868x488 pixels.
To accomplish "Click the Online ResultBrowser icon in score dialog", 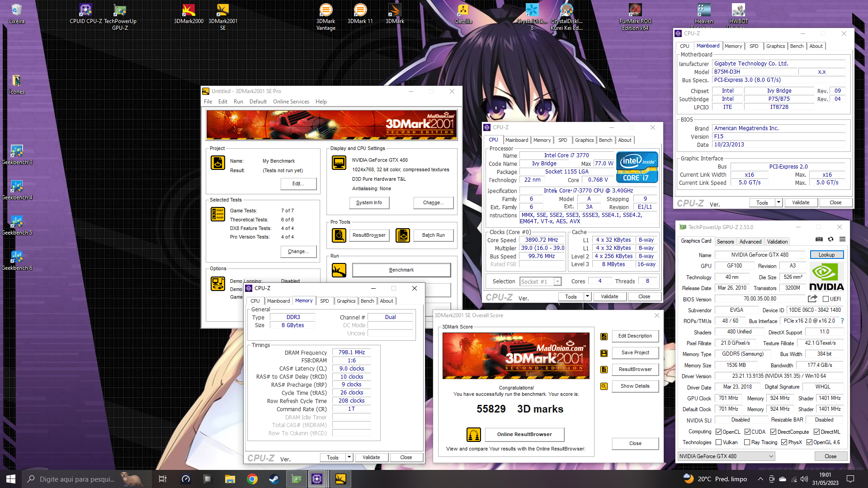I will 473,435.
